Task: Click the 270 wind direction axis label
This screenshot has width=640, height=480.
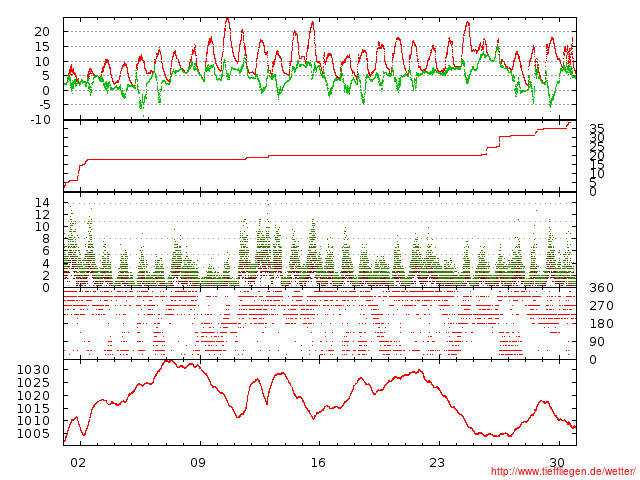Action: click(601, 306)
